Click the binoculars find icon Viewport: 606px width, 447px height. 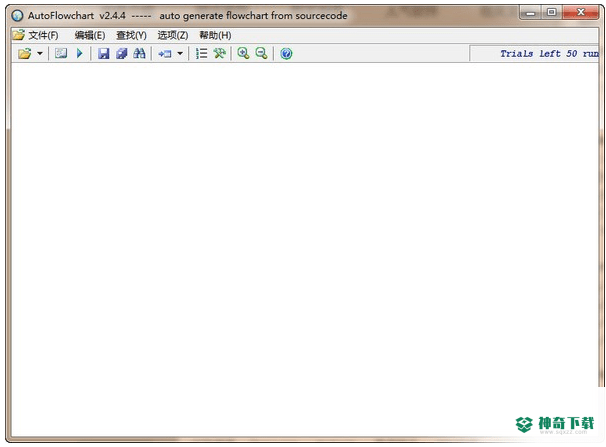(x=139, y=53)
